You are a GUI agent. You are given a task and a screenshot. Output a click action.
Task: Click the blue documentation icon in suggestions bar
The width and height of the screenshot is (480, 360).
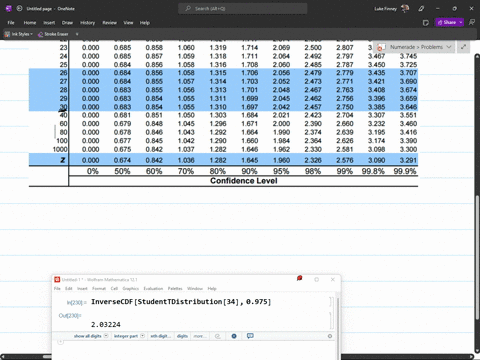pyautogui.click(x=234, y=336)
